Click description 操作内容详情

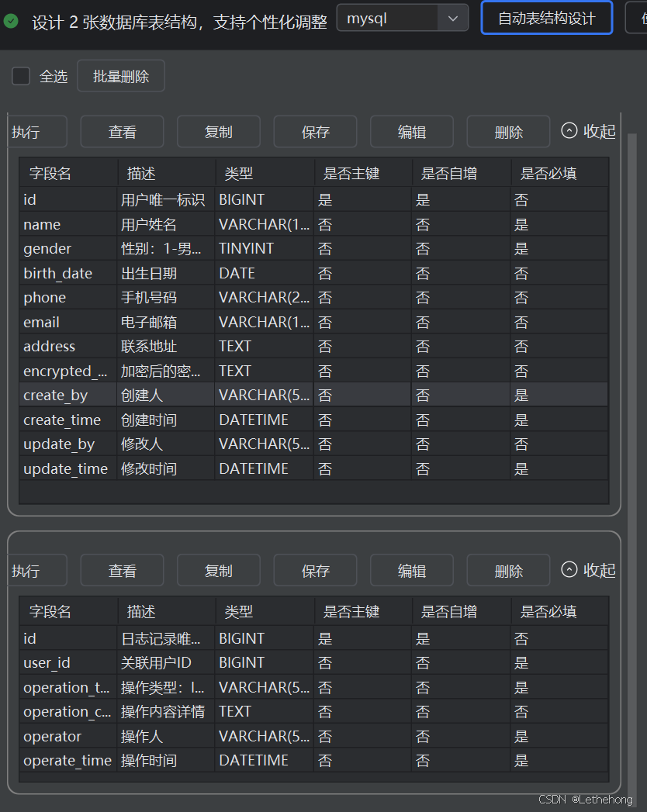[163, 711]
